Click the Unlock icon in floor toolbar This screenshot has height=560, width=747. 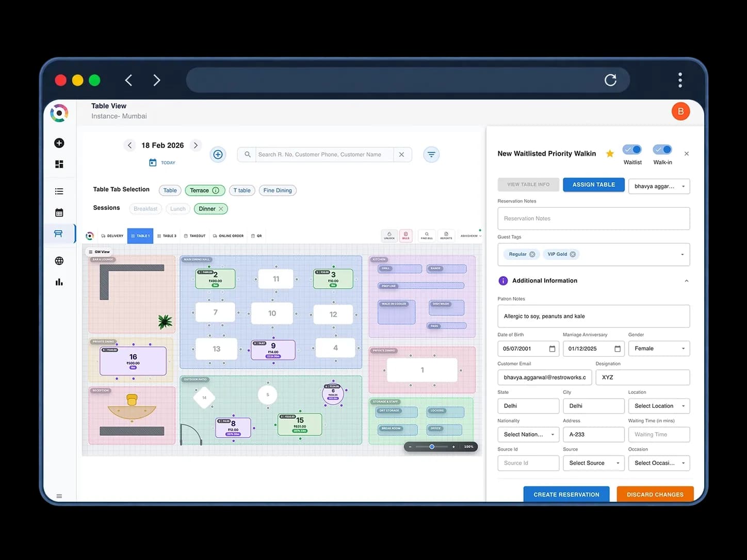[x=389, y=236]
